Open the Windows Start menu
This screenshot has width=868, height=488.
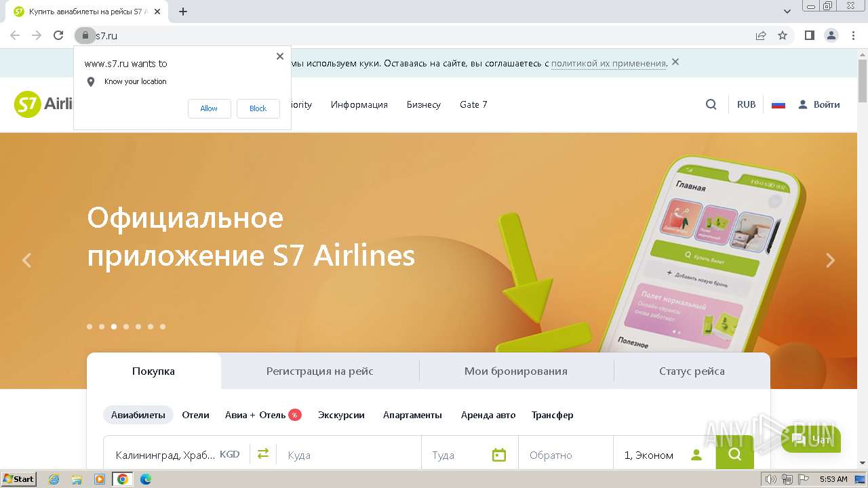click(x=19, y=479)
